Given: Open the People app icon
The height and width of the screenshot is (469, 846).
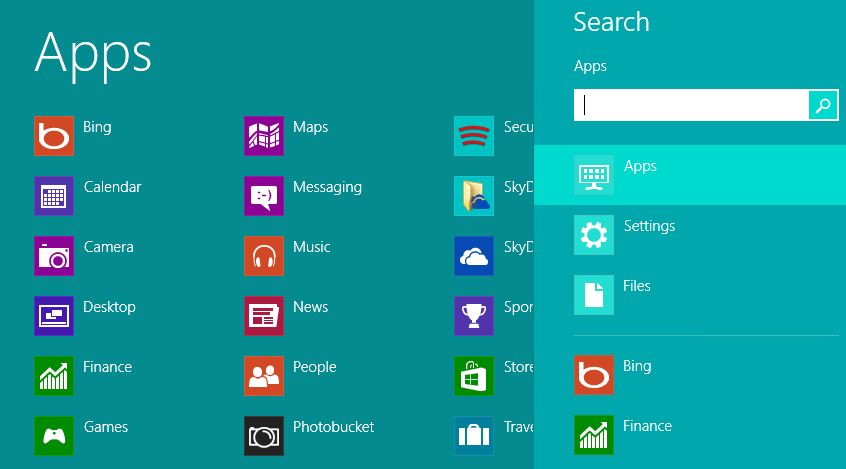Looking at the screenshot, I should [264, 376].
